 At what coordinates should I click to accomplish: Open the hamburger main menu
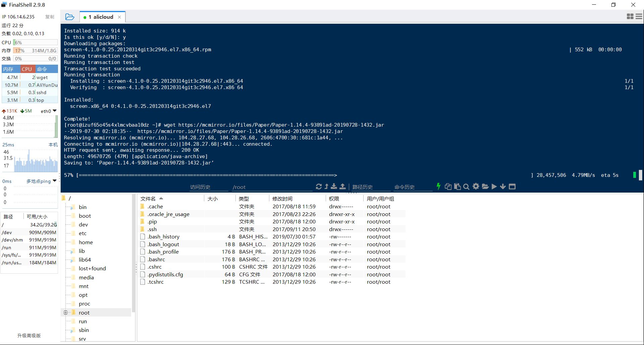point(639,16)
